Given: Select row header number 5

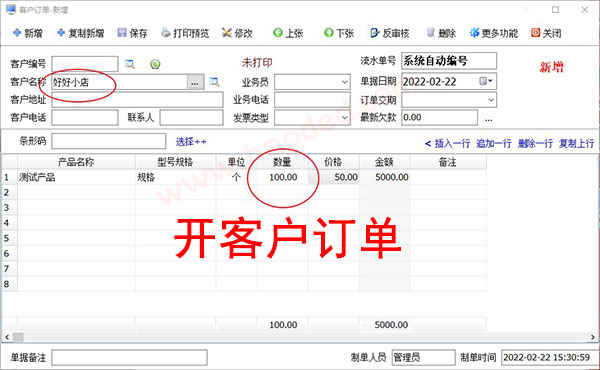Looking at the screenshot, I should point(9,238).
